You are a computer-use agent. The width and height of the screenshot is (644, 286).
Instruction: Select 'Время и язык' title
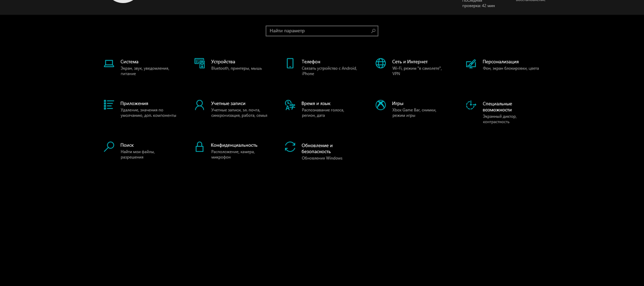(x=316, y=103)
